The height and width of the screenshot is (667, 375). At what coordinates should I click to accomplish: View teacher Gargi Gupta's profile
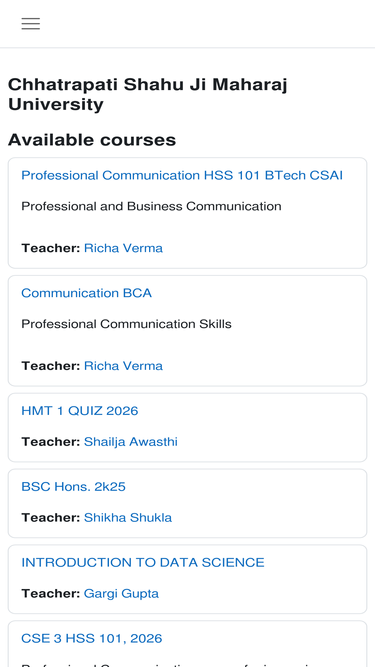coord(121,593)
